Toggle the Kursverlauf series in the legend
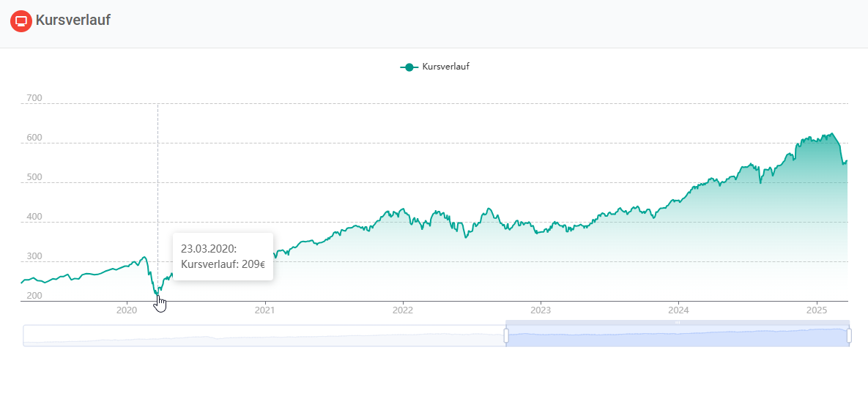 (434, 67)
